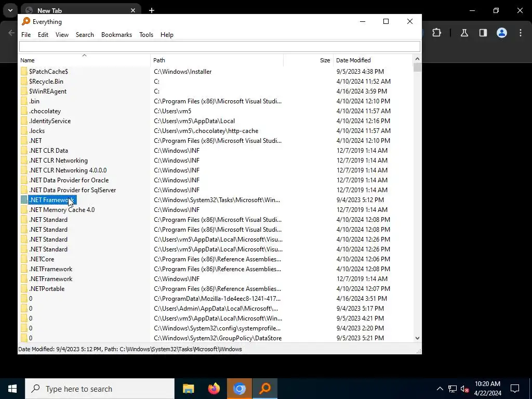Open the muted volume tray icon
This screenshot has height=399, width=532.
(465, 389)
